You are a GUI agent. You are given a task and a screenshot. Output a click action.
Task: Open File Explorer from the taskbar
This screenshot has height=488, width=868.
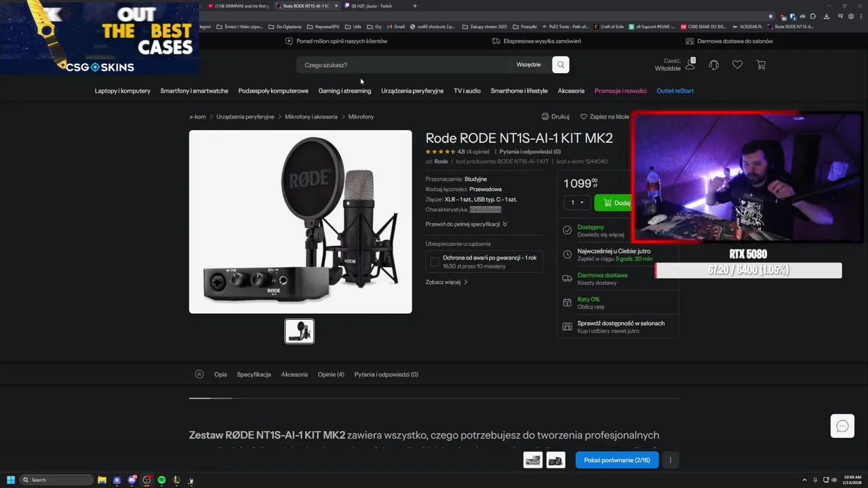click(x=102, y=480)
